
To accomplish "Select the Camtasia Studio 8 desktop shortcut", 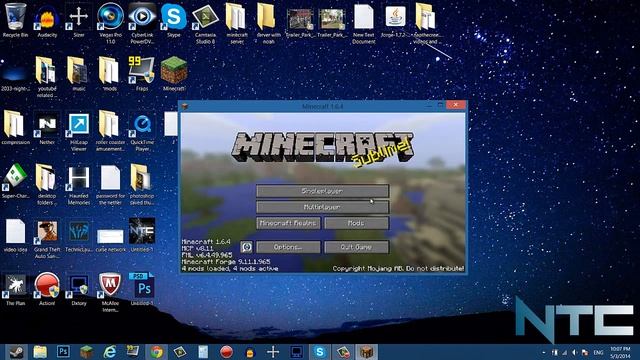I will (x=205, y=23).
